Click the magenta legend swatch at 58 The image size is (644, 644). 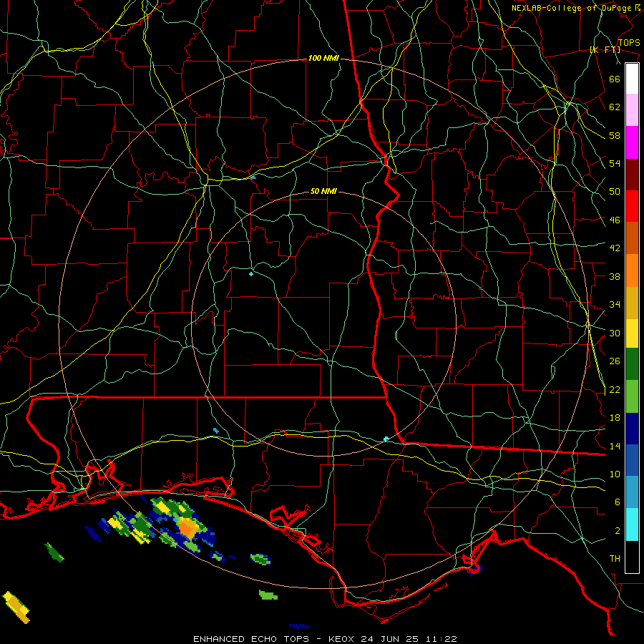pos(632,142)
